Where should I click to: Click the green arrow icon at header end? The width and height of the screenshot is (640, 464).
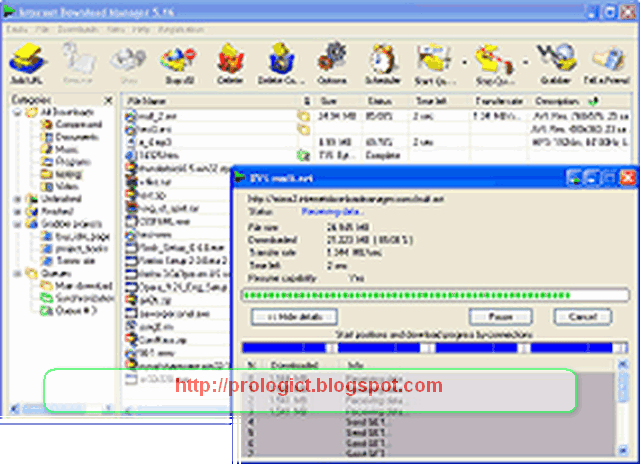point(594,101)
